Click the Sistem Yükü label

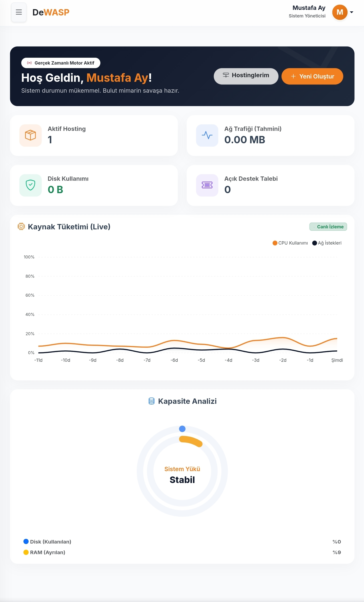point(182,469)
